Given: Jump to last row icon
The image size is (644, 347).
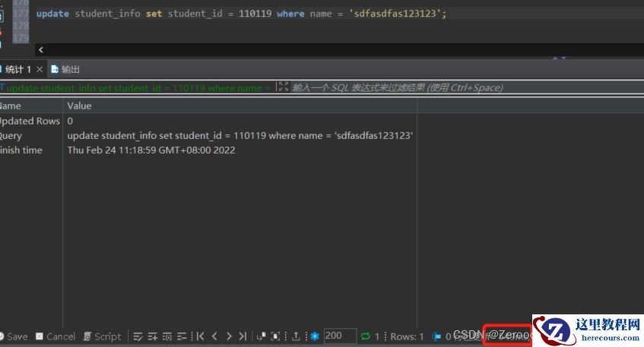Looking at the screenshot, I should coord(243,336).
